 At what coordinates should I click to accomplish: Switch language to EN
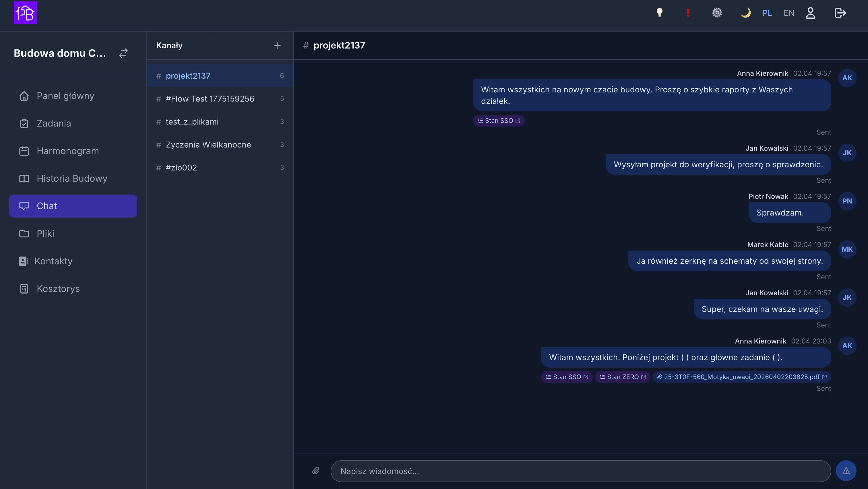788,13
